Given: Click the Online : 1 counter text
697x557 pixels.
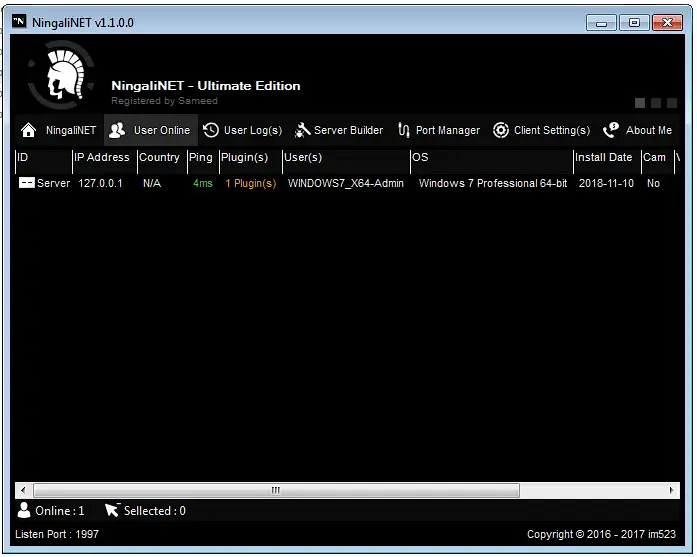Looking at the screenshot, I should (60, 511).
